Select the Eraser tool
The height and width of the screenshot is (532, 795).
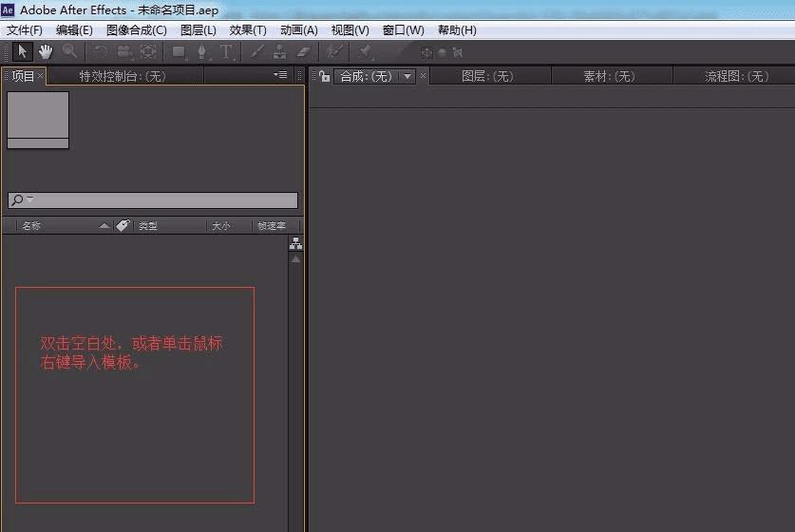pos(303,51)
